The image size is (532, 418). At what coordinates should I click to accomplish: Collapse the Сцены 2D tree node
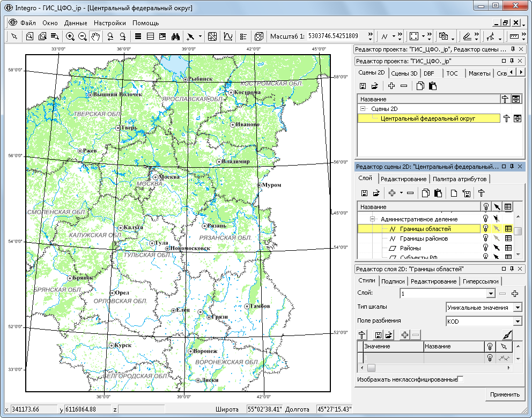click(363, 109)
